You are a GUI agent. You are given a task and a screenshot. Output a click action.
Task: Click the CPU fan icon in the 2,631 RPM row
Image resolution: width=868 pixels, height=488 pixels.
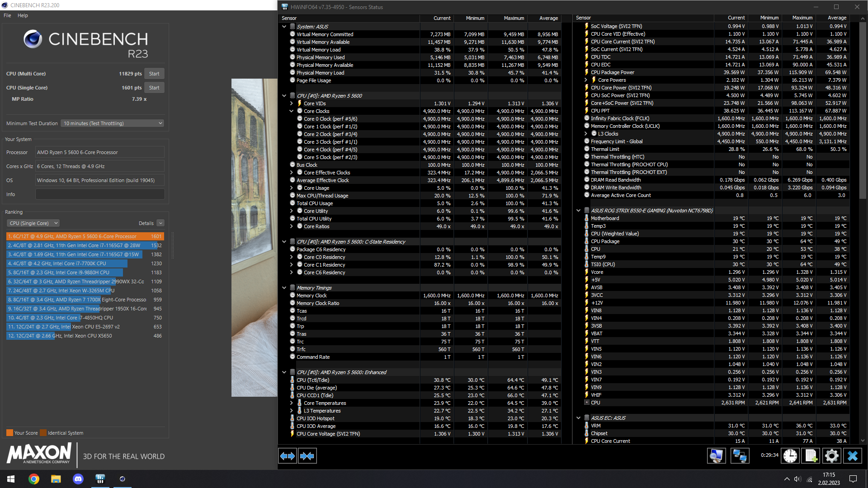point(587,403)
